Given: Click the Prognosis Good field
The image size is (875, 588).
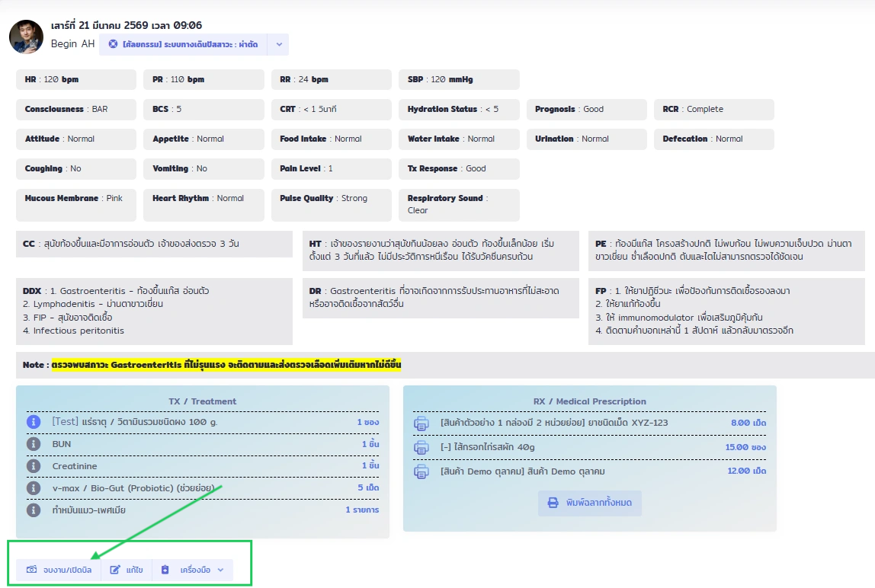Looking at the screenshot, I should [586, 110].
